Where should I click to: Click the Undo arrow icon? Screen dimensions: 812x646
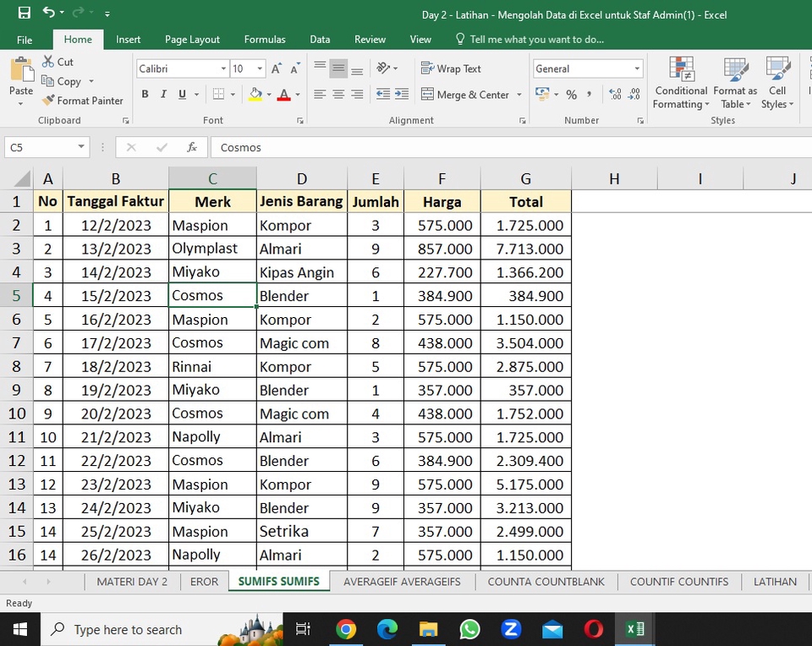point(48,13)
